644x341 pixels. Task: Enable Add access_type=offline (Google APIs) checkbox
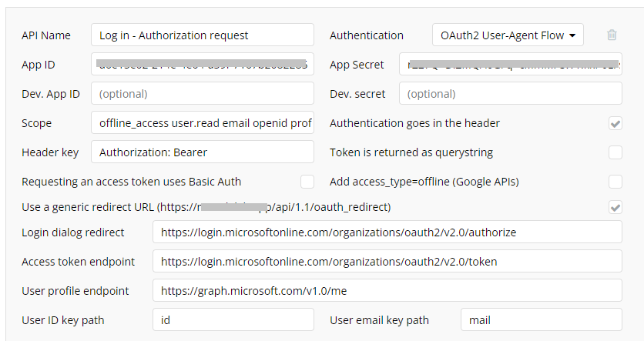tap(615, 182)
